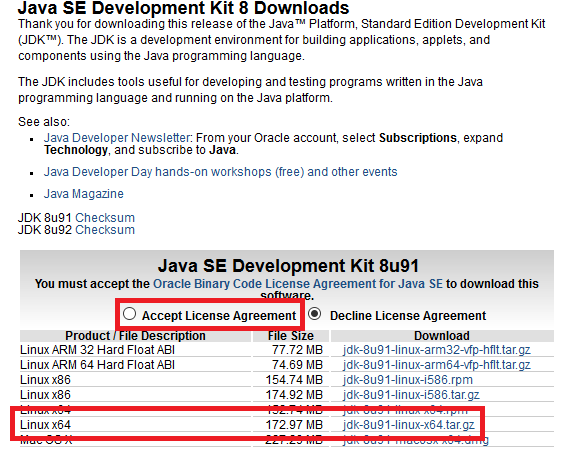Click the '74.69 MB' file size

coord(297,365)
